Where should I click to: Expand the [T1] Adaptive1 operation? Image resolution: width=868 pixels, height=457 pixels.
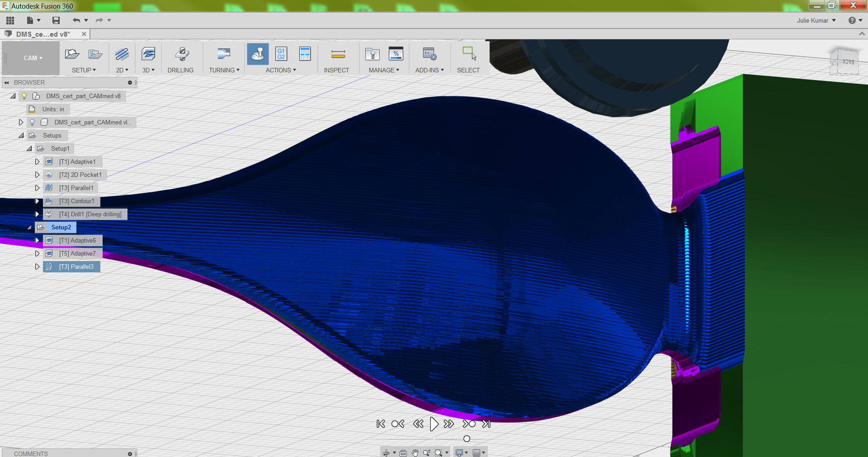click(x=37, y=162)
